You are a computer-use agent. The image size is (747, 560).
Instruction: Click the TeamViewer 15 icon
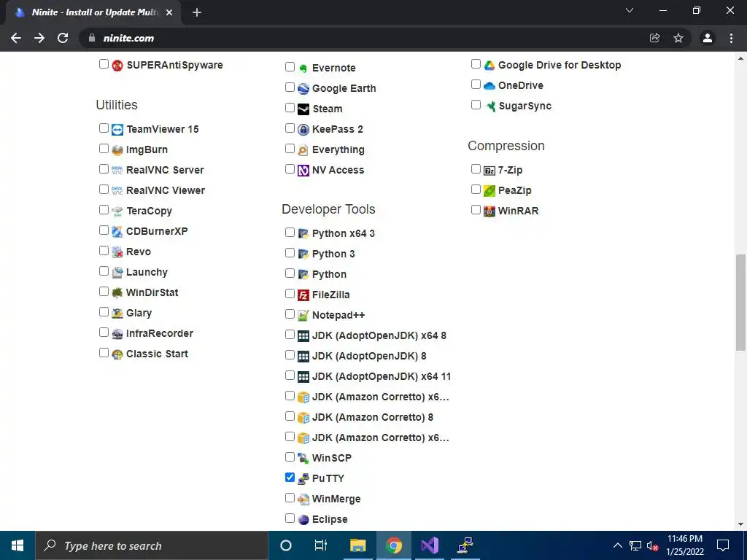(117, 130)
